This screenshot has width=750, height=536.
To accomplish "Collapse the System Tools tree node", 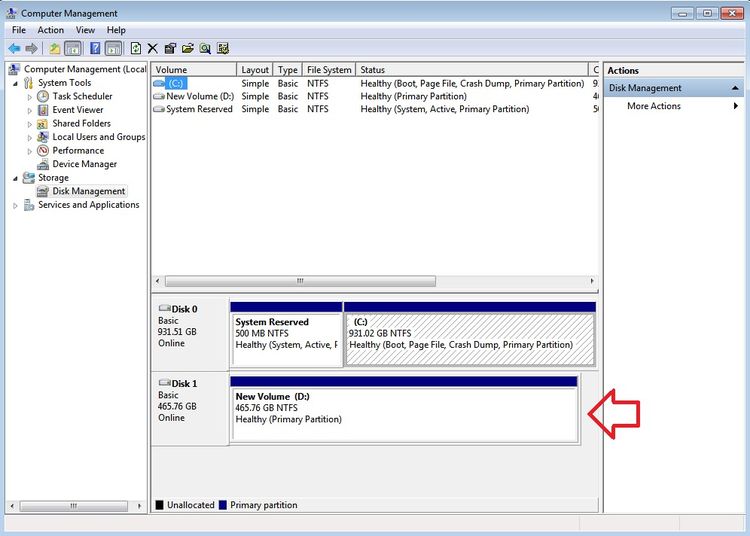I will [x=16, y=83].
